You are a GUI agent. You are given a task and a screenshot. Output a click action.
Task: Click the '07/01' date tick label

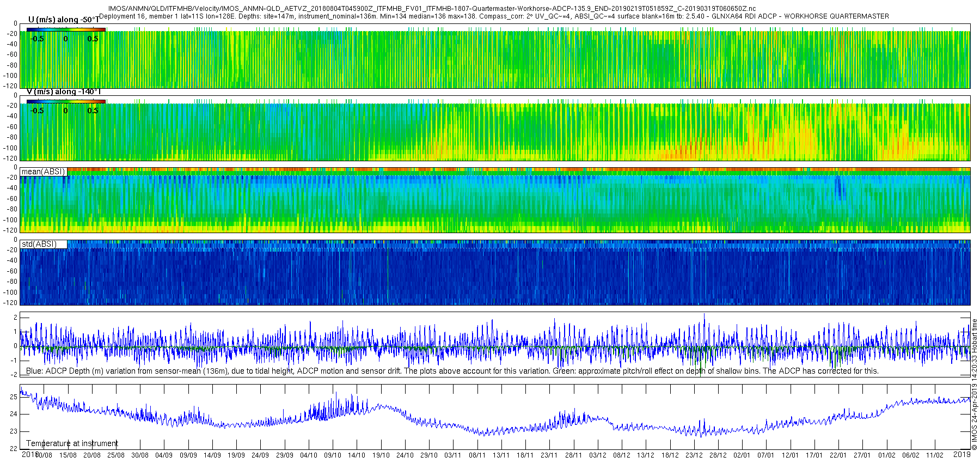tap(766, 455)
